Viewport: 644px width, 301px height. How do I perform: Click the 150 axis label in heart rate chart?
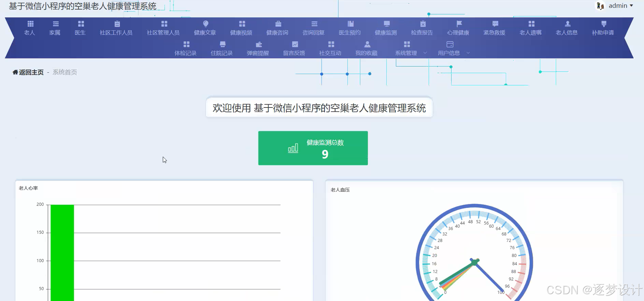[x=40, y=232]
